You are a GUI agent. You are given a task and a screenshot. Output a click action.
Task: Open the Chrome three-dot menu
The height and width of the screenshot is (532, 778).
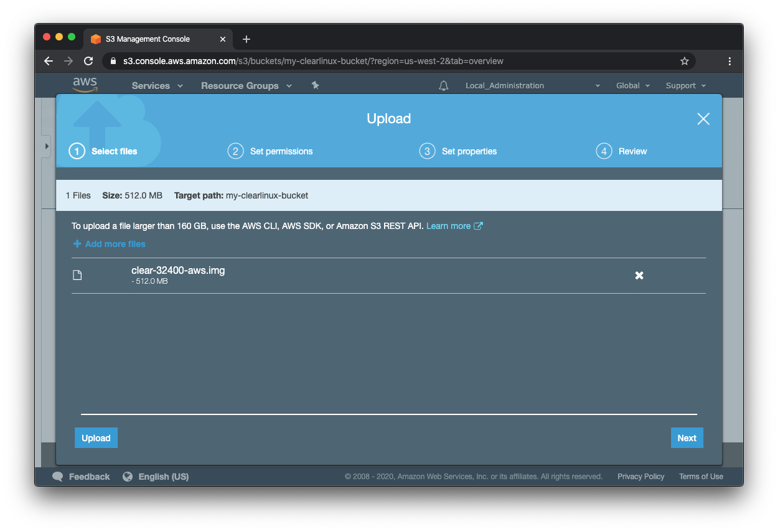pyautogui.click(x=729, y=61)
